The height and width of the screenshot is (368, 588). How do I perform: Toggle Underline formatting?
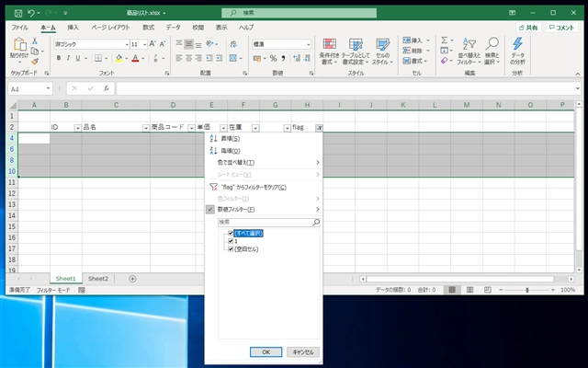77,58
